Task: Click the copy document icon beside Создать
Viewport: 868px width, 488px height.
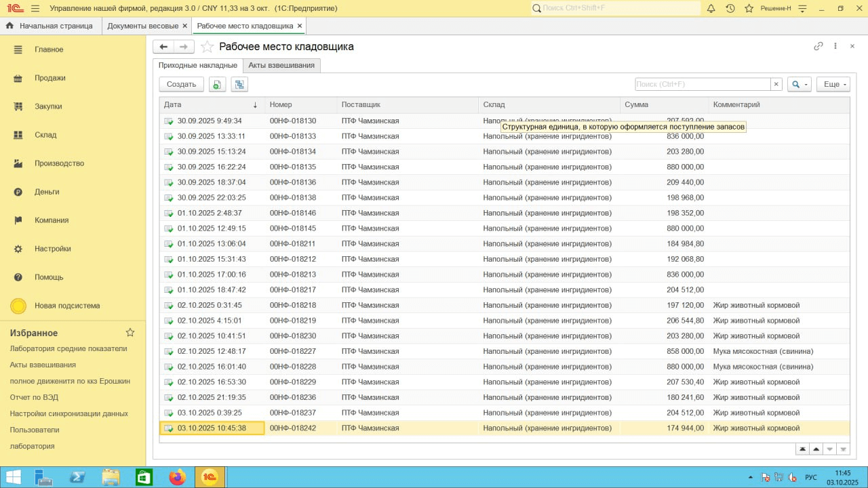Action: [x=217, y=84]
